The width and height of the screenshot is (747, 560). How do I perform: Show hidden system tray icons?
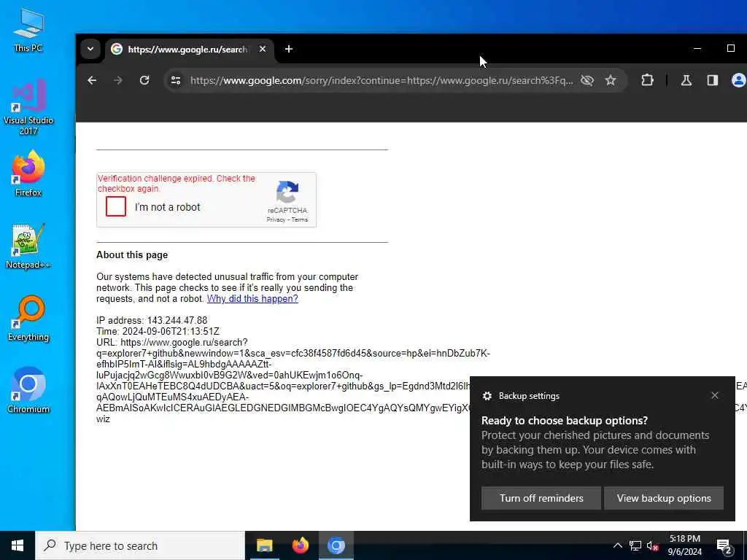617,545
